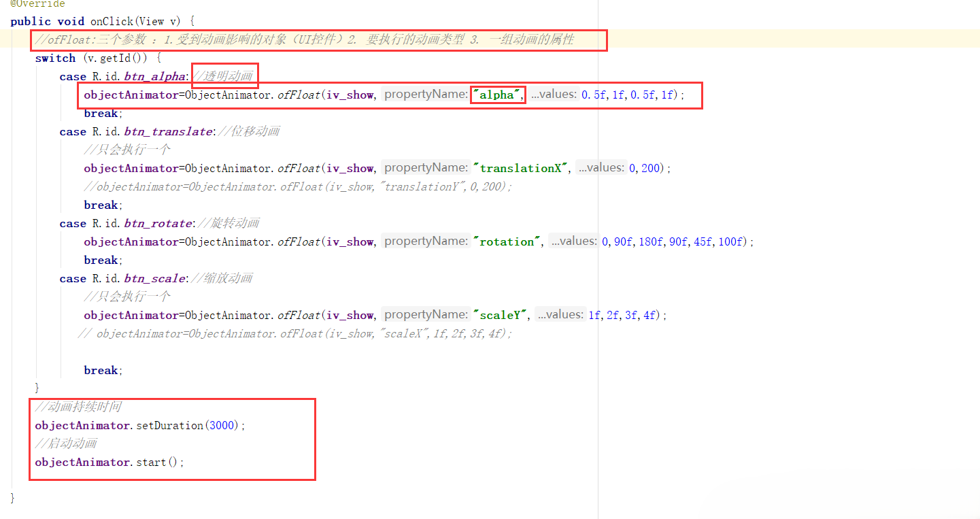Click the "translationX" string literal
The image size is (980, 519).
tap(520, 168)
